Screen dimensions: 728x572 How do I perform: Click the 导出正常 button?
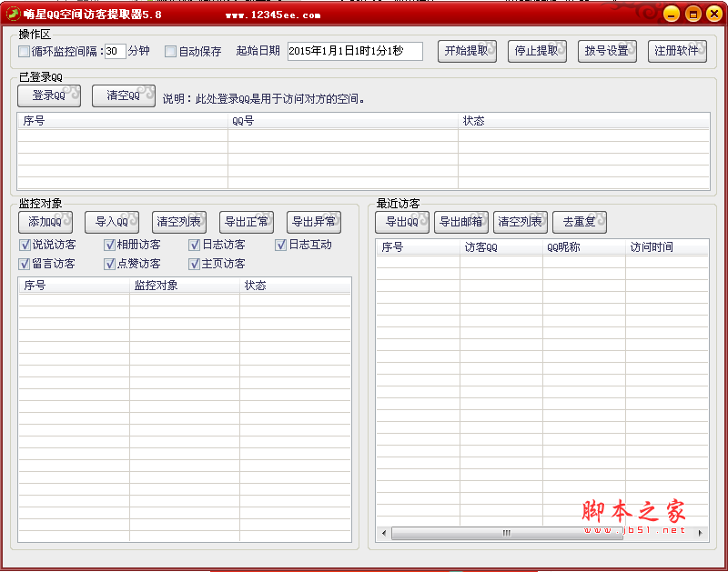pyautogui.click(x=247, y=222)
